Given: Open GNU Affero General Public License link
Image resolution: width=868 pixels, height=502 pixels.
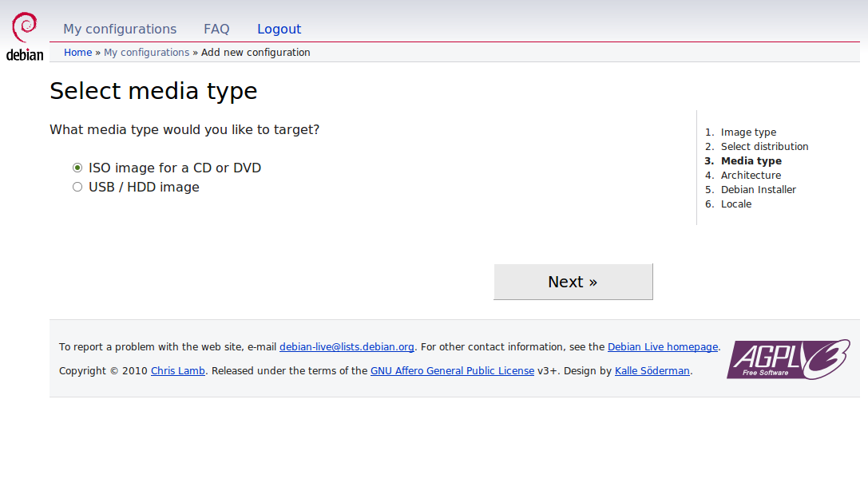Looking at the screenshot, I should (452, 371).
